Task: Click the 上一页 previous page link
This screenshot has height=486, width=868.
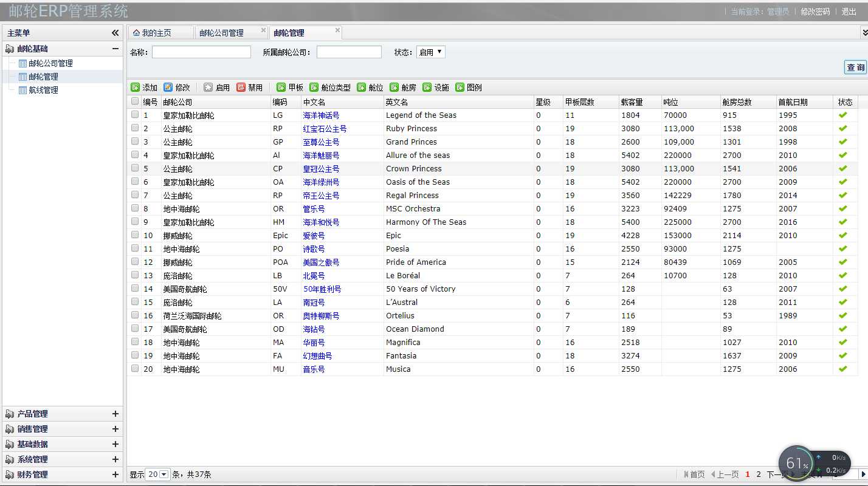Action: 725,474
